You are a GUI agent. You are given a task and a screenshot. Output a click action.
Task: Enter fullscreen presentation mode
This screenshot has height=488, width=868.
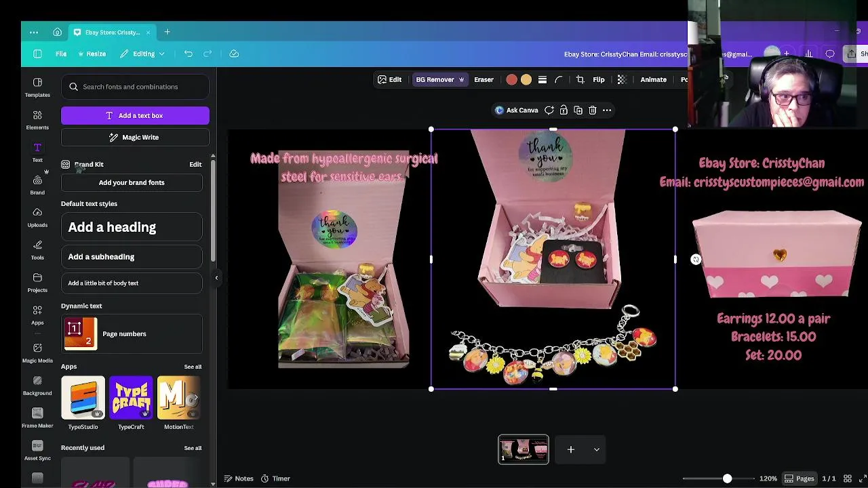[863, 479]
